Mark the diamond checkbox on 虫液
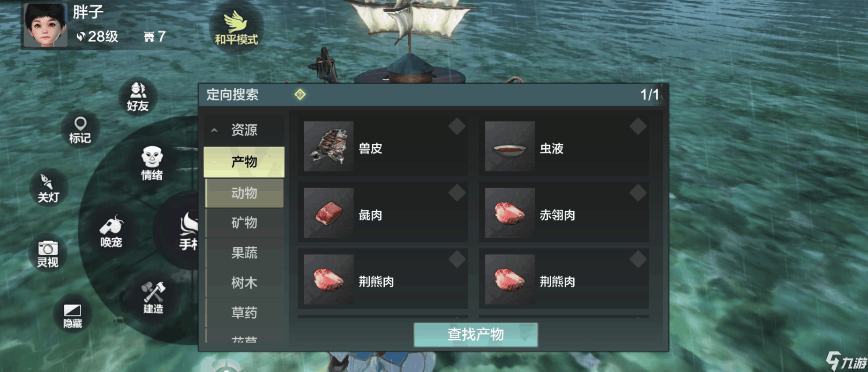 pyautogui.click(x=638, y=126)
